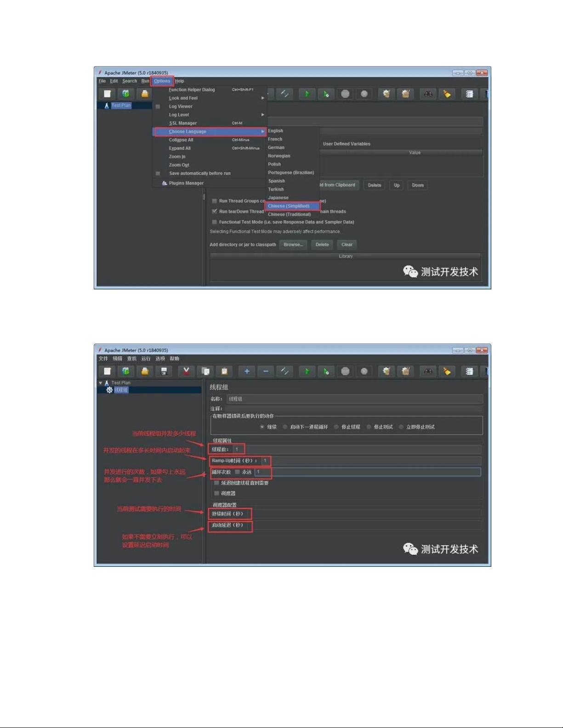Click Templates icon in lower JMeter window

point(126,371)
